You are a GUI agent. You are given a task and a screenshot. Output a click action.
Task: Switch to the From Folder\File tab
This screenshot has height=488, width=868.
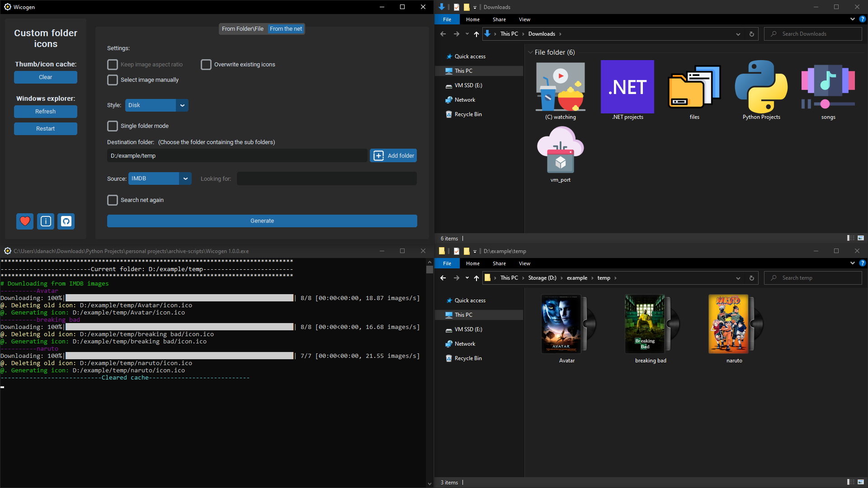tap(242, 28)
